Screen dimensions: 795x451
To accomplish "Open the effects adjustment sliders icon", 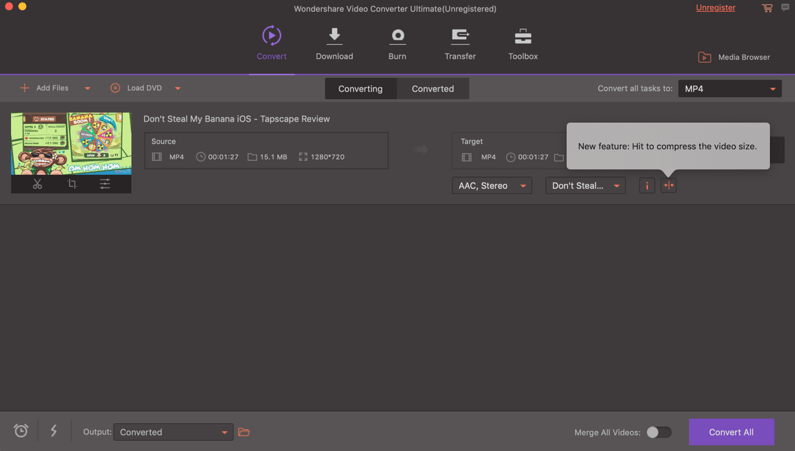I will pos(105,184).
